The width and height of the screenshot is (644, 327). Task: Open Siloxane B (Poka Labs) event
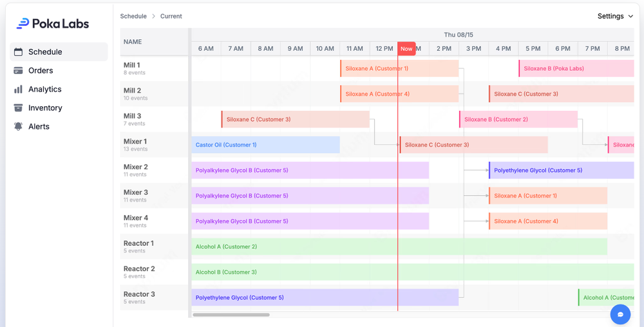576,68
